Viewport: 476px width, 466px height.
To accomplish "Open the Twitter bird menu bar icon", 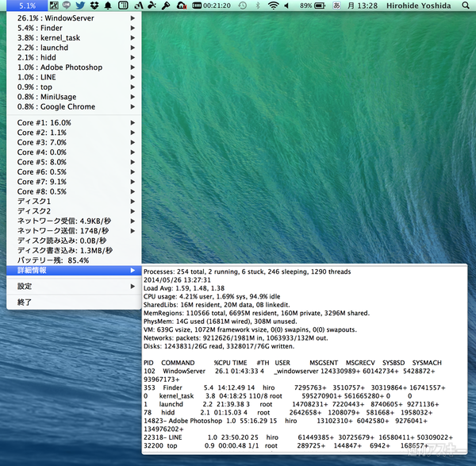I will pyautogui.click(x=80, y=6).
